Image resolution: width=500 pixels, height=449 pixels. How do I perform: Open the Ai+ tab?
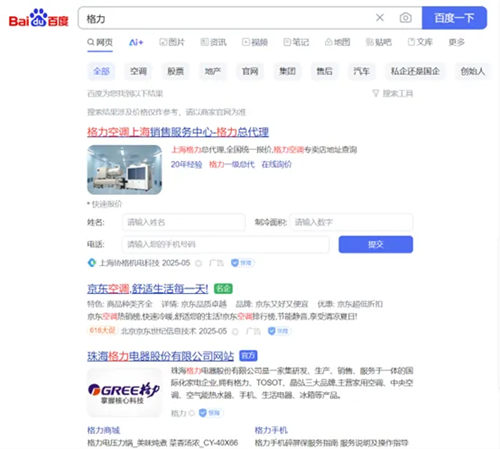click(136, 42)
